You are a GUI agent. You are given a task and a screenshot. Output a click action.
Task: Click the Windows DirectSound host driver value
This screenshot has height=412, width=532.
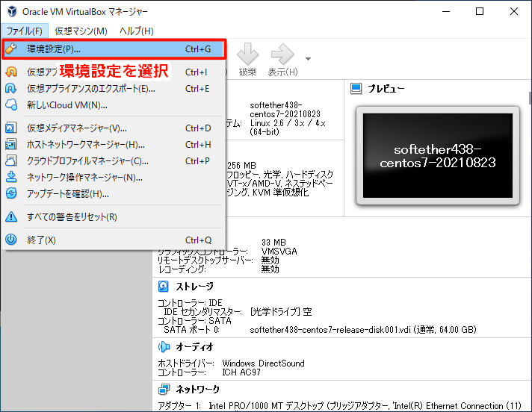(263, 363)
